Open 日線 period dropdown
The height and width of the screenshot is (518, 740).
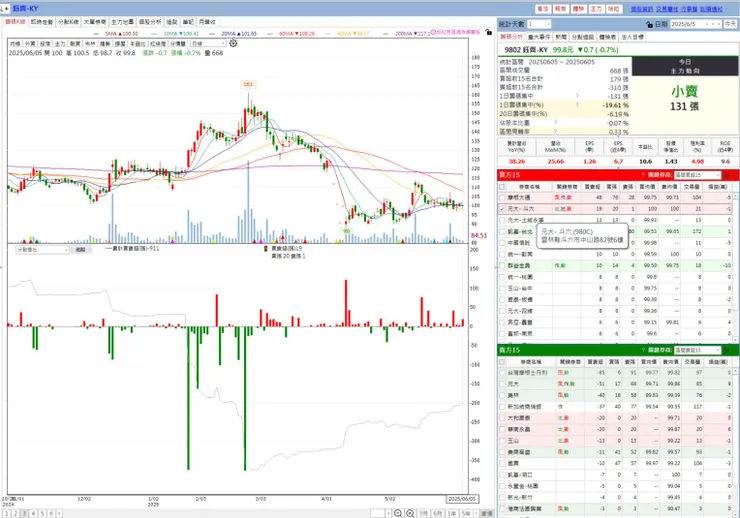click(x=208, y=44)
